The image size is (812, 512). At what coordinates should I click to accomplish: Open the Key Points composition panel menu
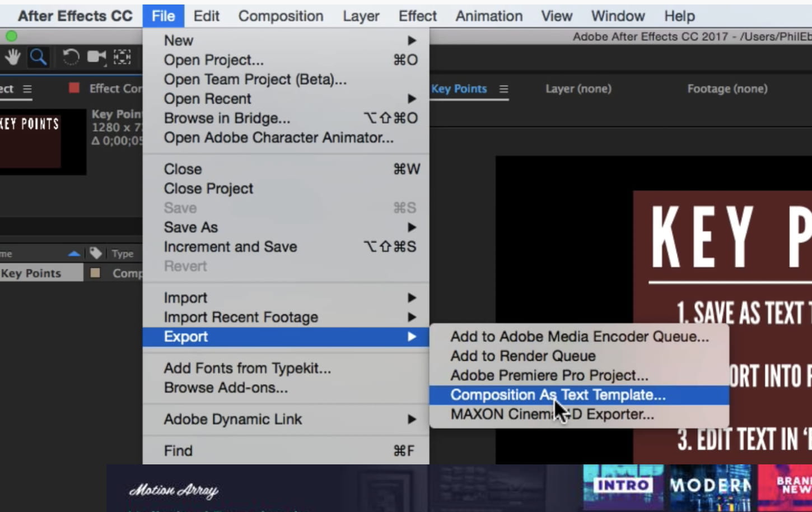(x=503, y=89)
